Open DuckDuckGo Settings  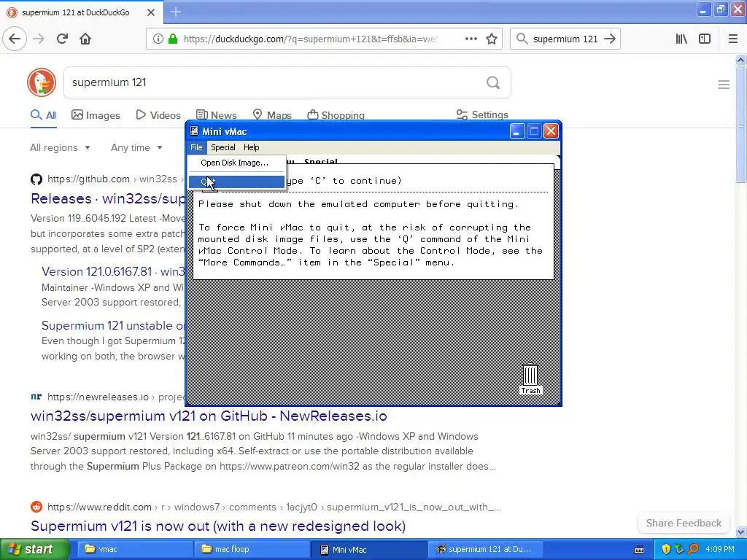coord(482,114)
